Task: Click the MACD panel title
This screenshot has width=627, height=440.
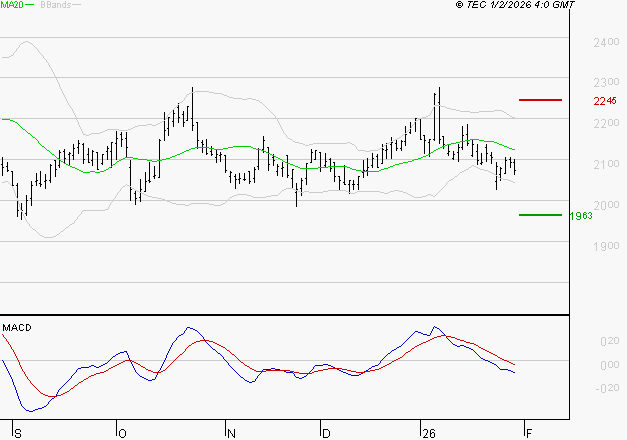Action: coord(17,328)
